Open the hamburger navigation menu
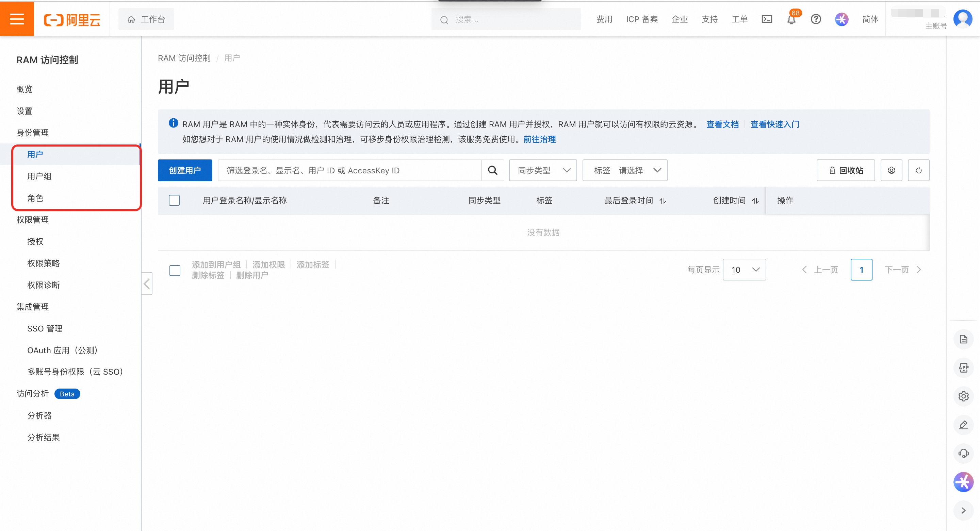This screenshot has height=531, width=980. coord(17,19)
